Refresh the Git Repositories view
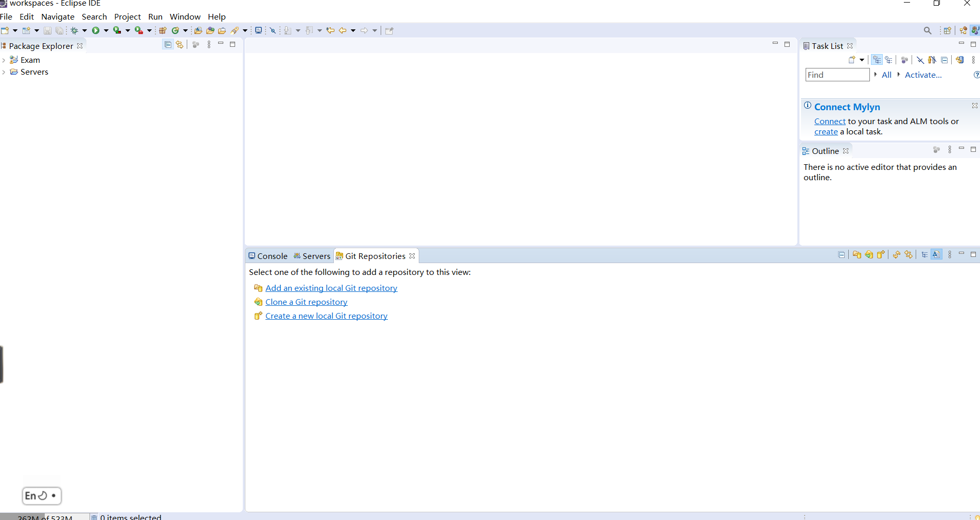This screenshot has height=520, width=980. [x=896, y=254]
